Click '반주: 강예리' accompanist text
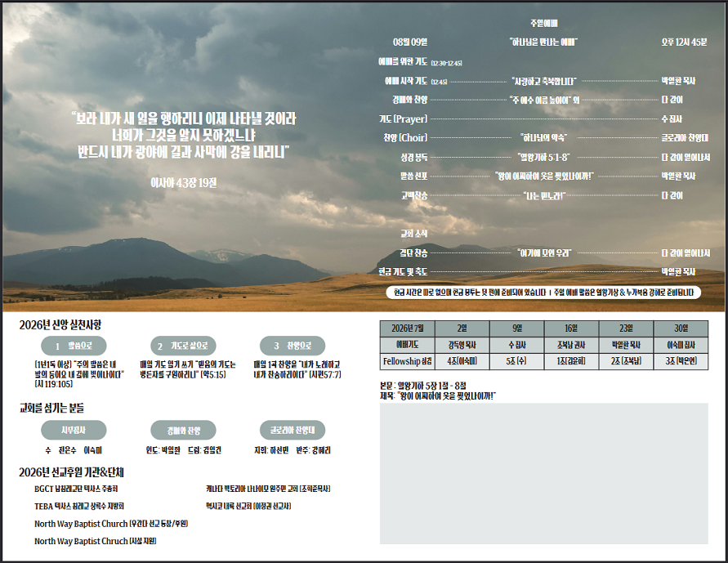728x563 pixels. tap(314, 451)
